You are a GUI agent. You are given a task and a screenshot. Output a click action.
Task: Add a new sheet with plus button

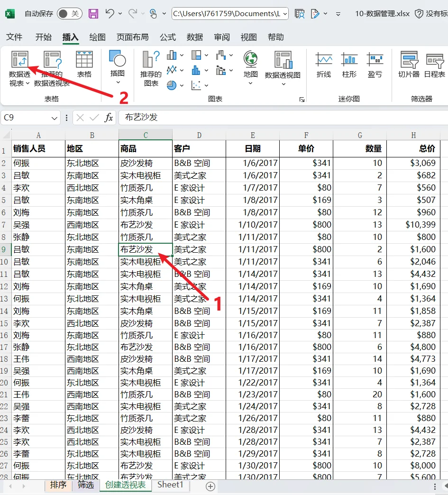[210, 486]
